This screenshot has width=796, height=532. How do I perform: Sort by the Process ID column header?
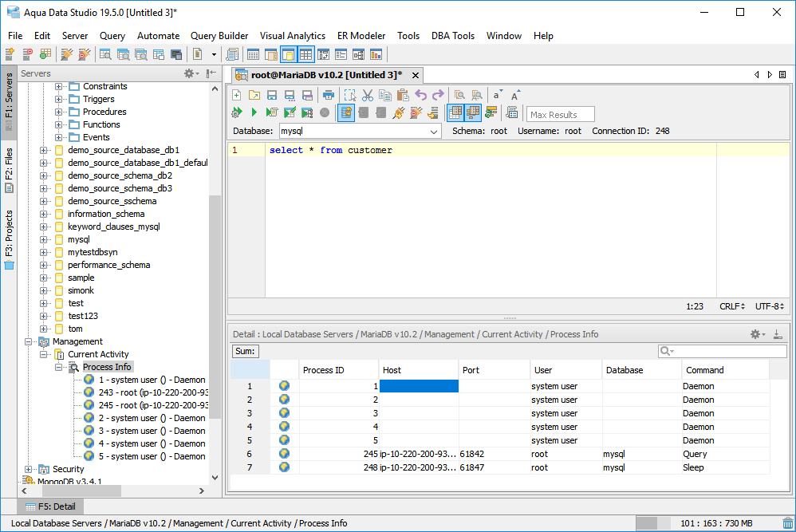(339, 370)
